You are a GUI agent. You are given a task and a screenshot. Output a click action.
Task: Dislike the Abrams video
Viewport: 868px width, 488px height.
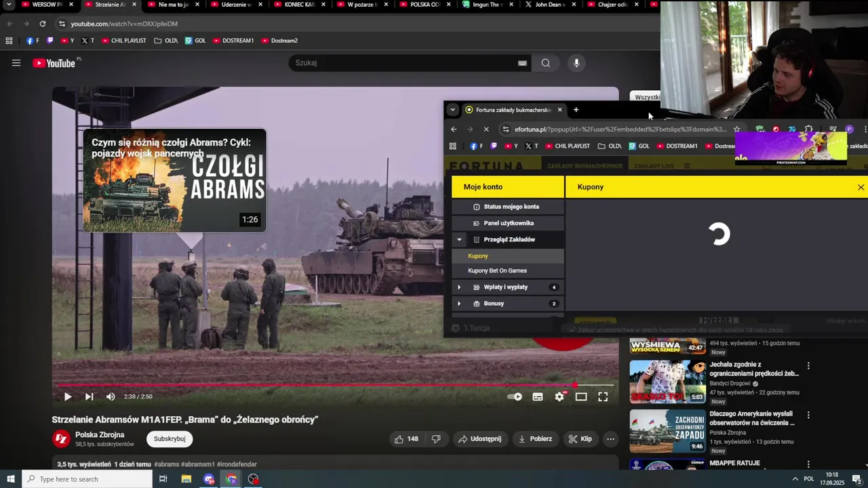coord(436,439)
